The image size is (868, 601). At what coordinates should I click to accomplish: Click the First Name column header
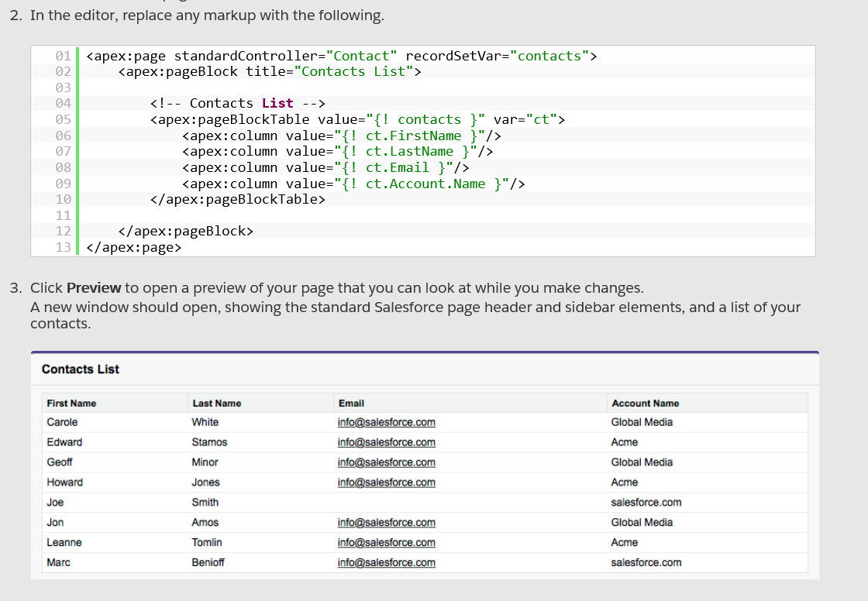click(71, 404)
